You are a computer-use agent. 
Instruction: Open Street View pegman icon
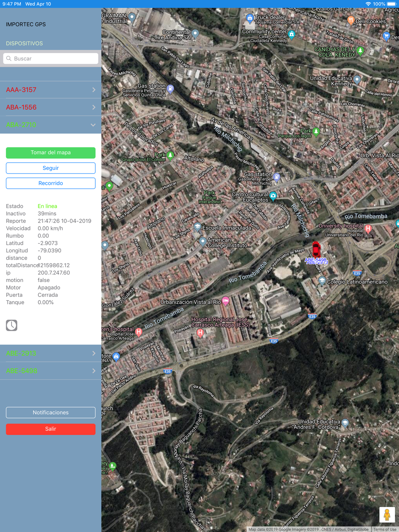pyautogui.click(x=387, y=514)
